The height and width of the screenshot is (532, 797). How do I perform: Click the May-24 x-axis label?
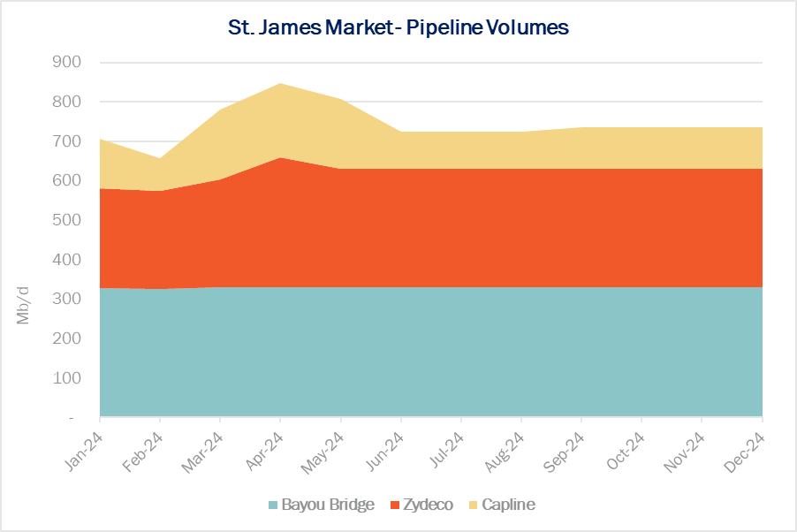tap(323, 452)
